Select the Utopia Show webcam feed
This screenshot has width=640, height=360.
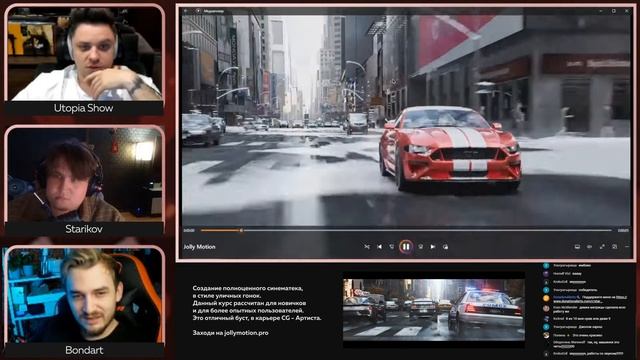(x=84, y=53)
